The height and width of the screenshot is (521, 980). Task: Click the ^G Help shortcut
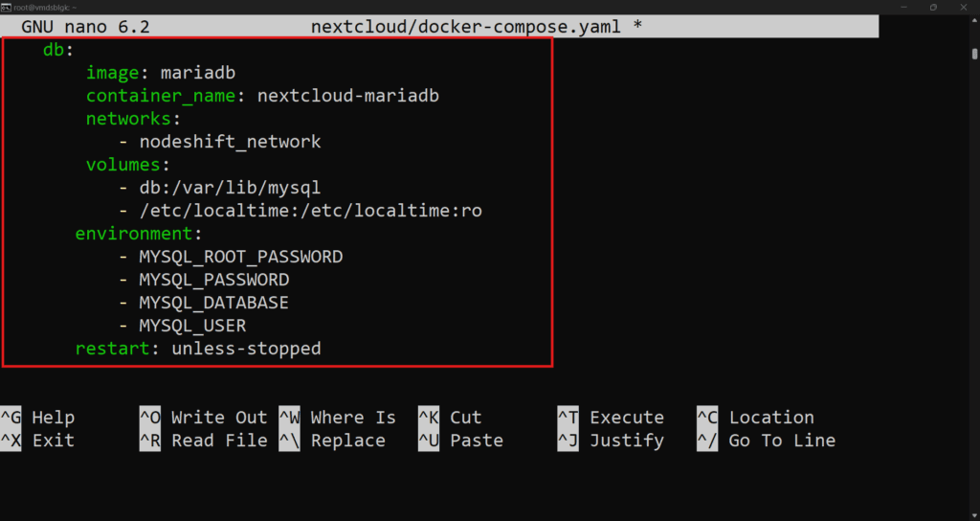coord(37,418)
